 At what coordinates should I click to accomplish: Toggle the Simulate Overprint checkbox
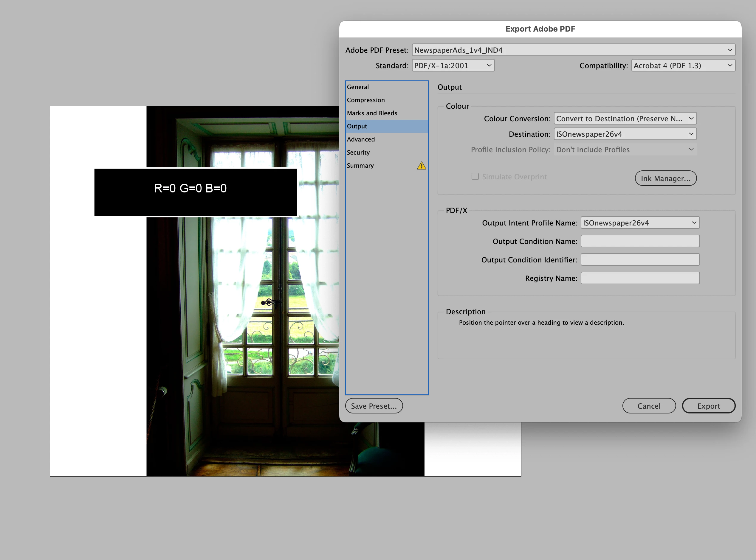[475, 177]
